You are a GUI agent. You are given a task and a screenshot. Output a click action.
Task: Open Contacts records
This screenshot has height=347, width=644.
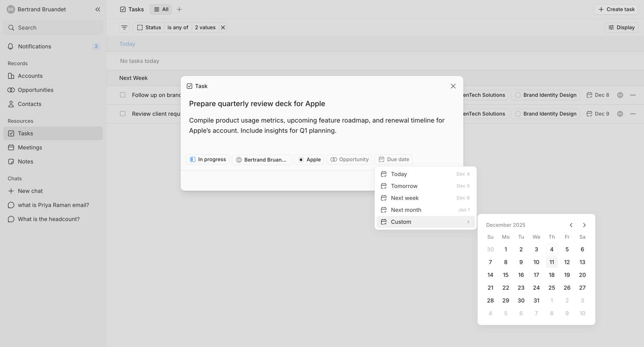53,104
